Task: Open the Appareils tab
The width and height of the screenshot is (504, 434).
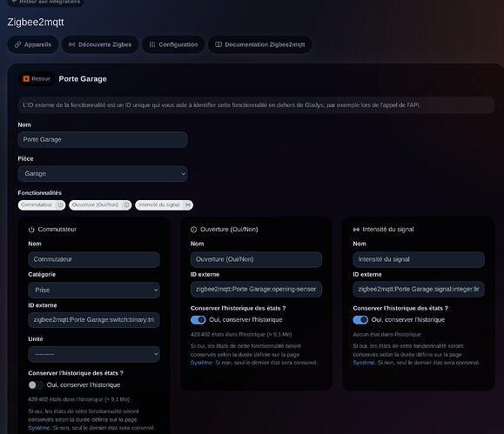Action: point(33,44)
